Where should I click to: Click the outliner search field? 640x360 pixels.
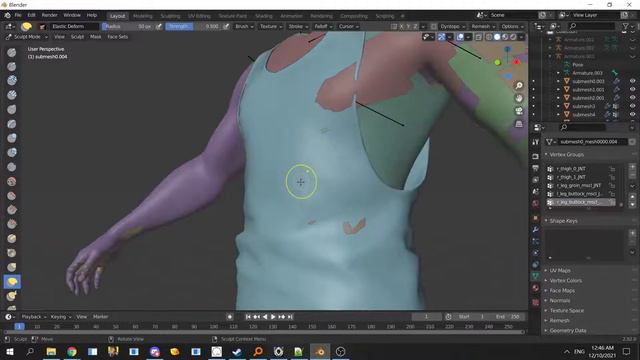(592, 26)
